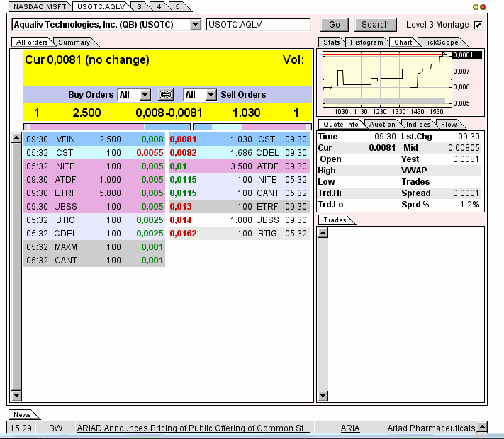This screenshot has height=439, width=504.
Task: Select the Quote Info tab
Action: click(x=341, y=125)
